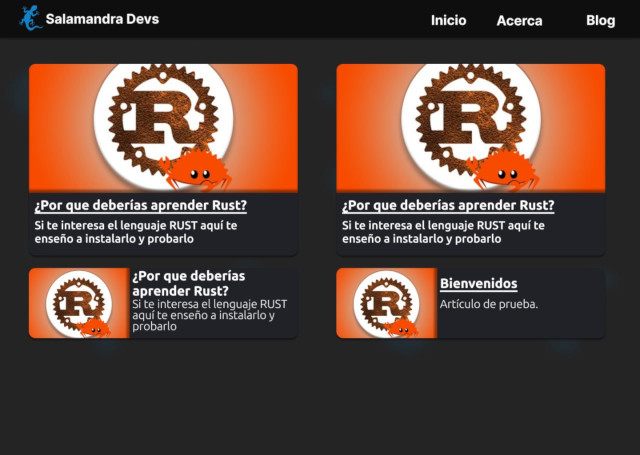Click the blue salamander logo icon
640x455 pixels.
coord(31,18)
